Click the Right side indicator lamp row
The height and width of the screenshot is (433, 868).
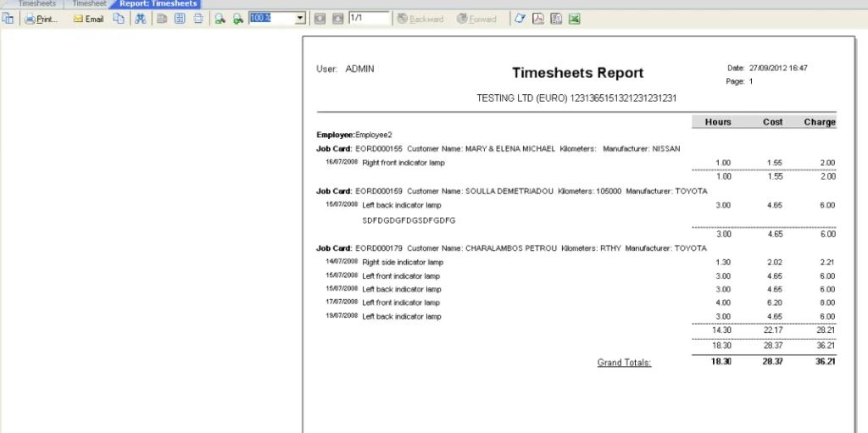coord(576,262)
